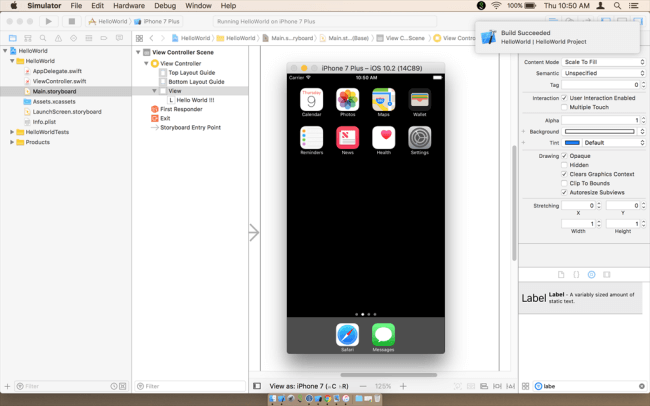This screenshot has width=650, height=406.
Task: Click the related items grid icon
Action: (139, 38)
